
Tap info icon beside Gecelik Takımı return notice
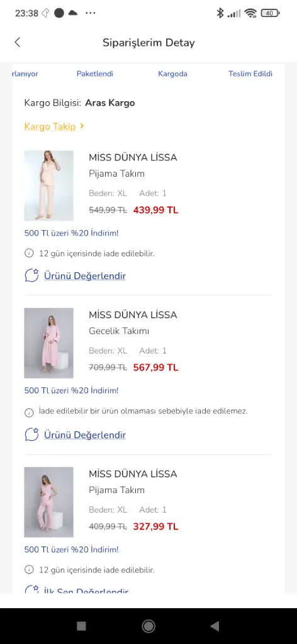coord(29,413)
